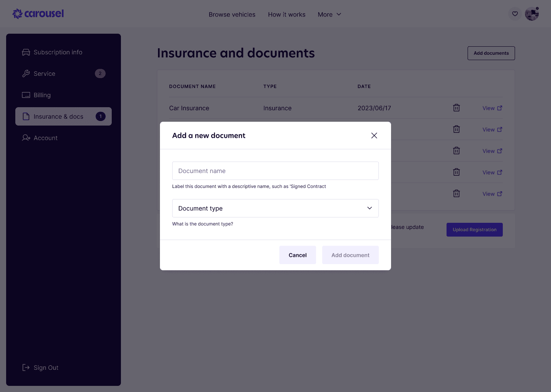Click Sign Out in the sidebar
Viewport: 551px width, 392px height.
(x=46, y=367)
